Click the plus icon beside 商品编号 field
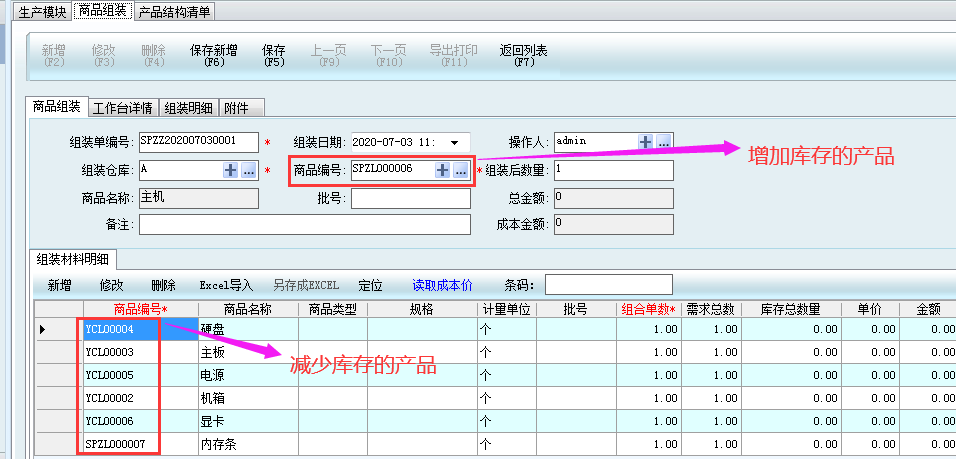The height and width of the screenshot is (459, 956). point(442,171)
